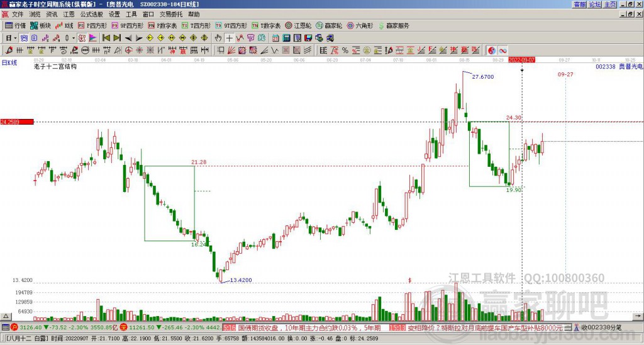Click the gold circled 金 icon

point(367,50)
